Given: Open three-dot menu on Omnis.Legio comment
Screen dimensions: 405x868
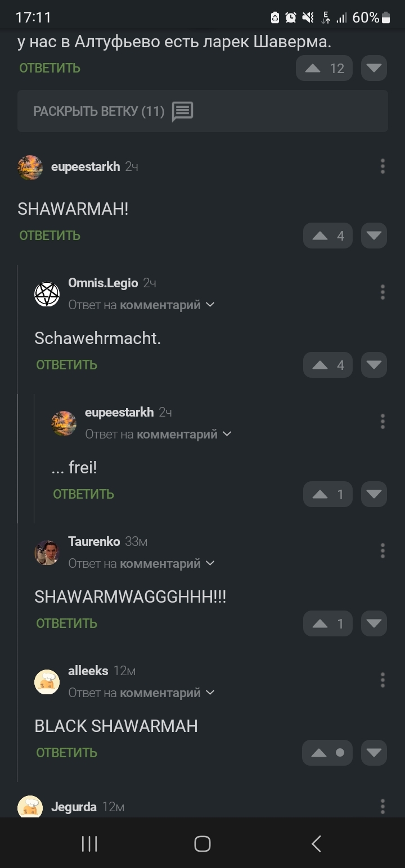Looking at the screenshot, I should 382,292.
